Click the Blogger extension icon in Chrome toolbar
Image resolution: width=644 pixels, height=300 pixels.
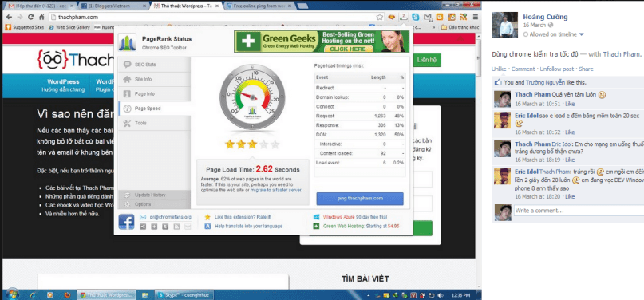pos(440,18)
